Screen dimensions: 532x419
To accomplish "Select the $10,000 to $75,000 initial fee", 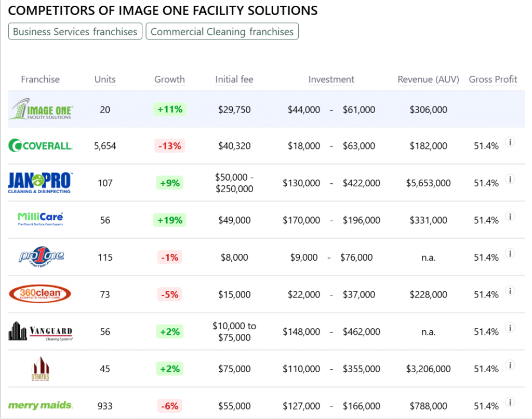I will 234,332.
